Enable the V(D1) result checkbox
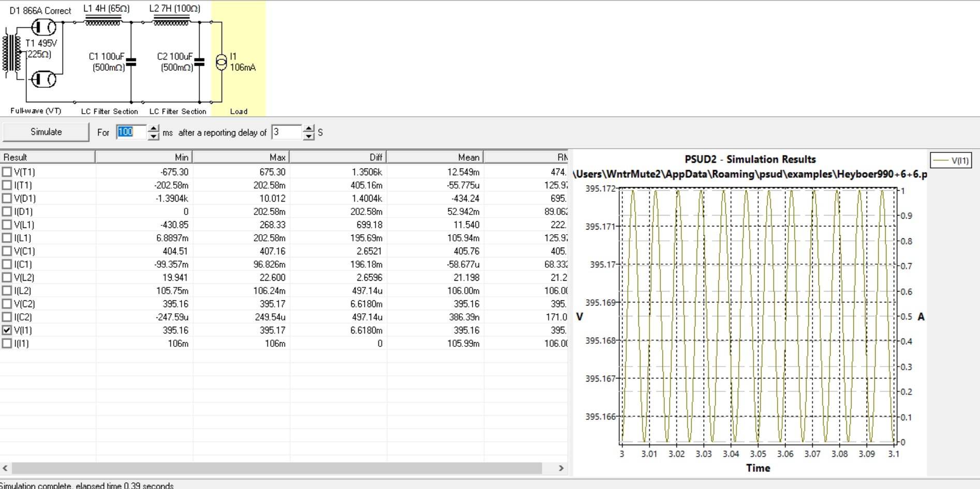Image resolution: width=980 pixels, height=489 pixels. coord(7,198)
